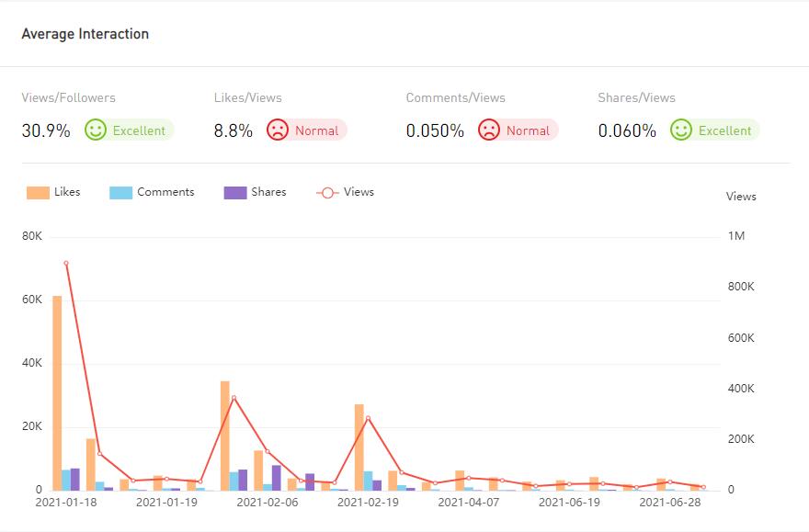Click the orange Likes legend swatch
Screen dimensions: 809x532
[38, 193]
